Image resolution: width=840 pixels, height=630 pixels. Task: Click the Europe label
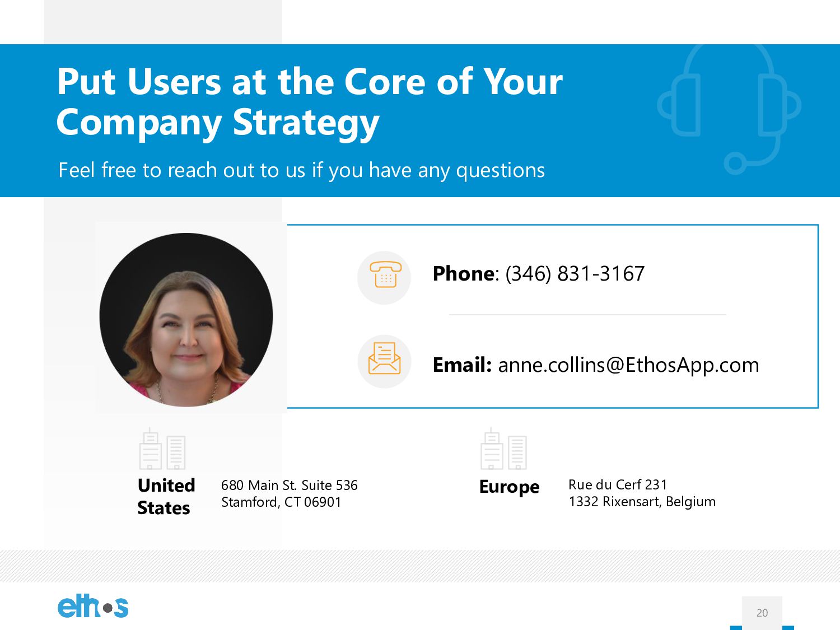point(509,487)
